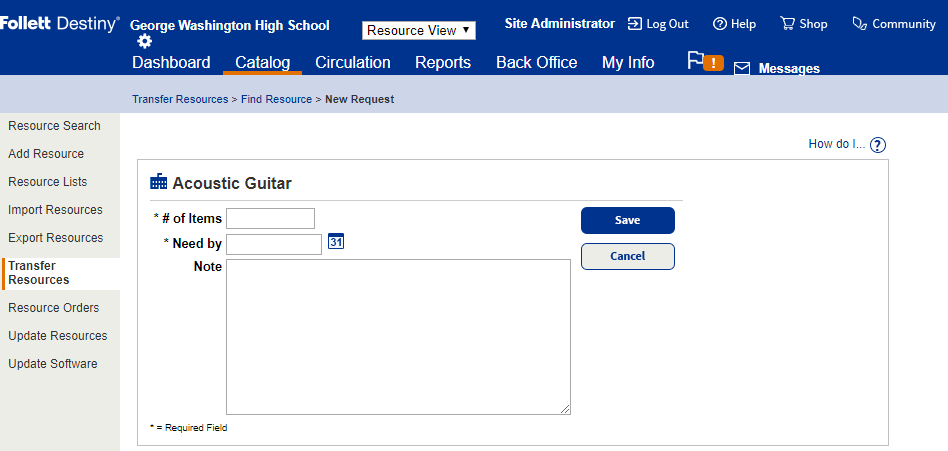
Task: Click the Need by date field
Action: pyautogui.click(x=274, y=245)
